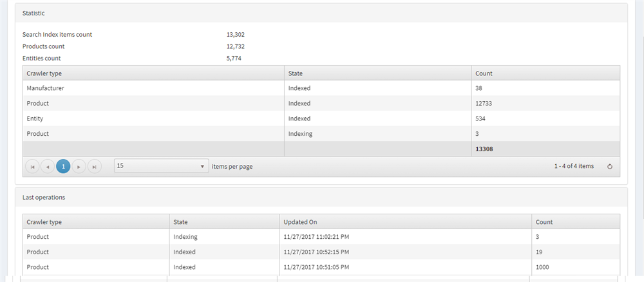Screen dimensions: 644x282
Task: Select page 1 in the pager
Action: 63,167
